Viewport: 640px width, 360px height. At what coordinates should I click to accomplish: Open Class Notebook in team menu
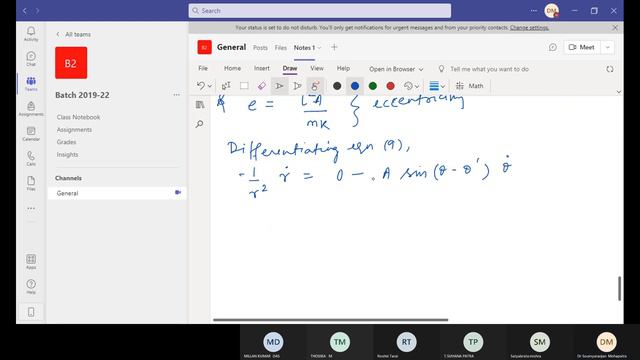coord(78,117)
